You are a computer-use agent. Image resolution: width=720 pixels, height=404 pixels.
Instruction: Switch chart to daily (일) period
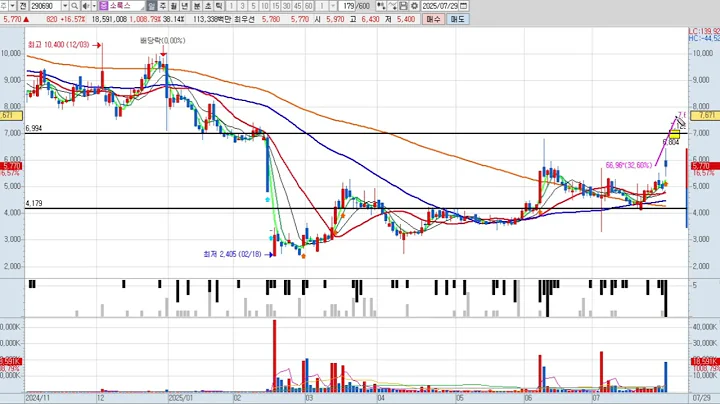click(x=152, y=6)
